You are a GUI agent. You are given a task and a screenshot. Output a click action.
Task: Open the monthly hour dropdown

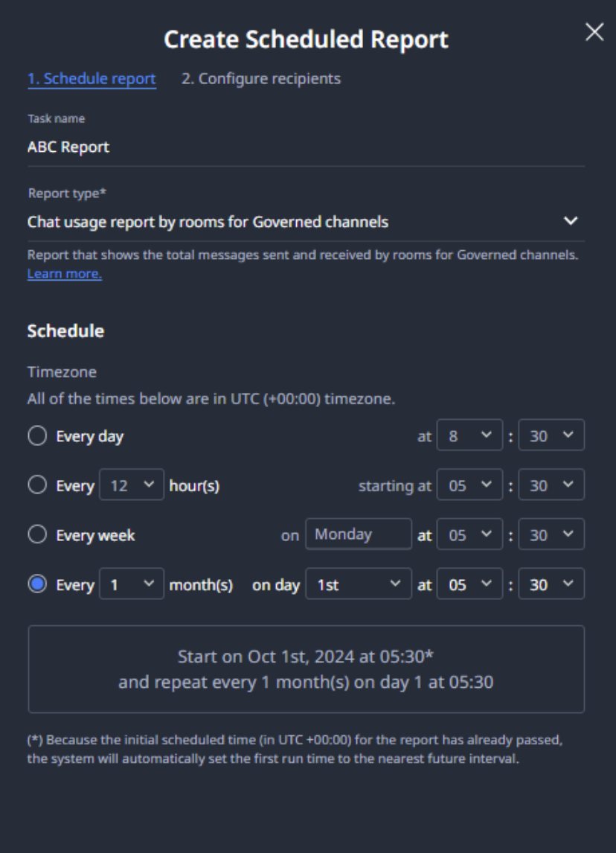pyautogui.click(x=469, y=584)
